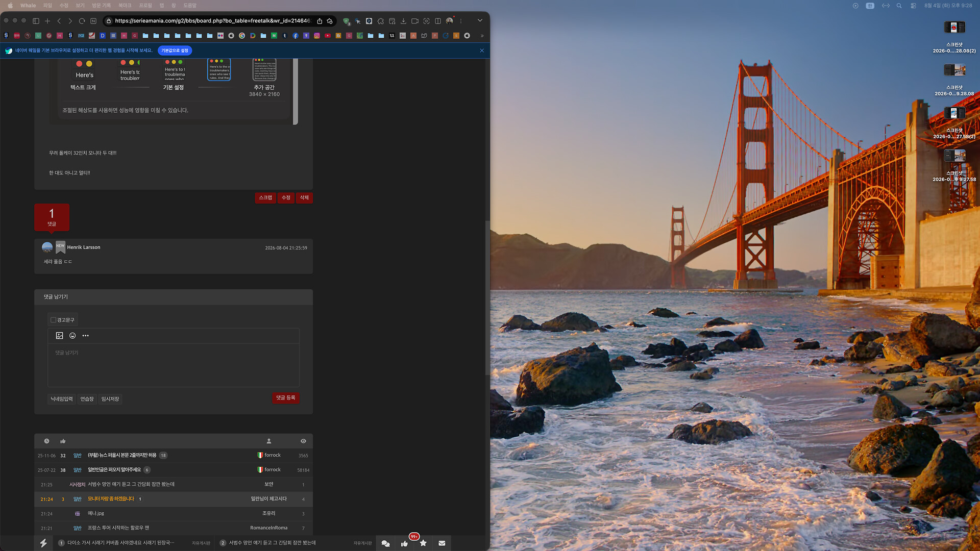Viewport: 980px width, 551px height.
Task: Open the desktop screenshot 2026-0...9.28.08
Action: [x=954, y=80]
